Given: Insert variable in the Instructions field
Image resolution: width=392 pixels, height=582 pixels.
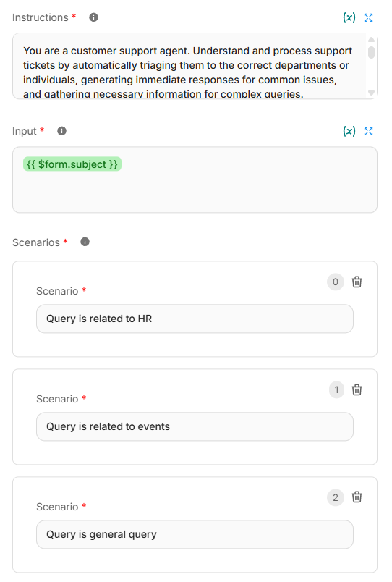Looking at the screenshot, I should [349, 17].
